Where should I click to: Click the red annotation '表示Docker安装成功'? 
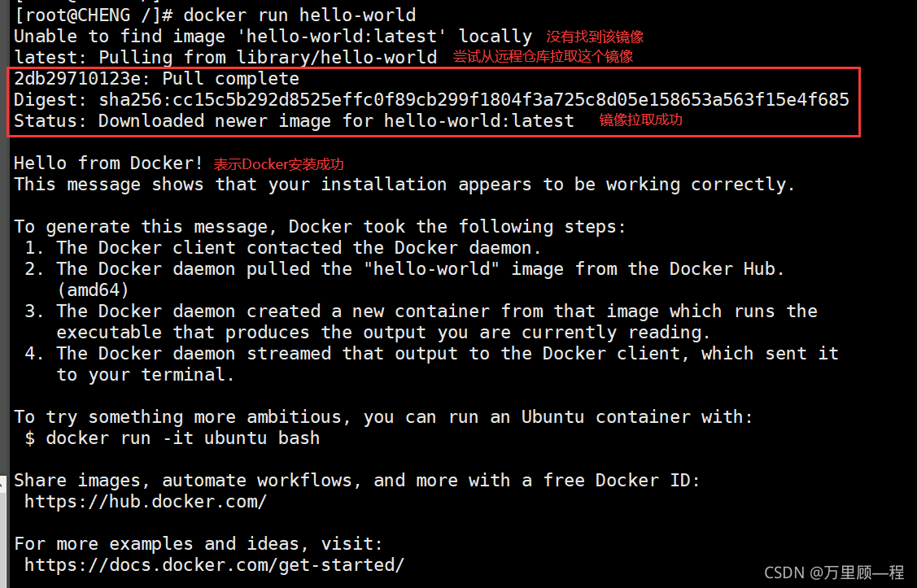(278, 164)
